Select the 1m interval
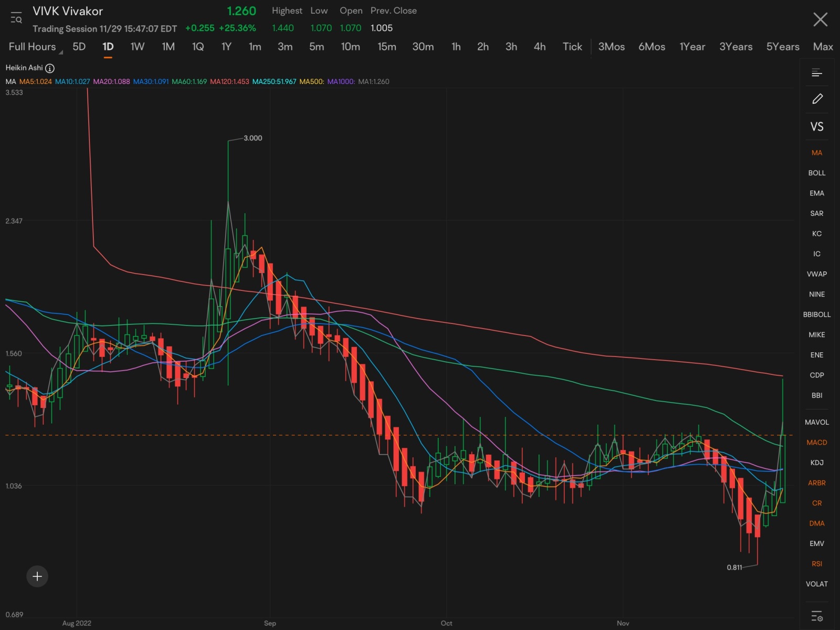The width and height of the screenshot is (840, 630). tap(255, 47)
